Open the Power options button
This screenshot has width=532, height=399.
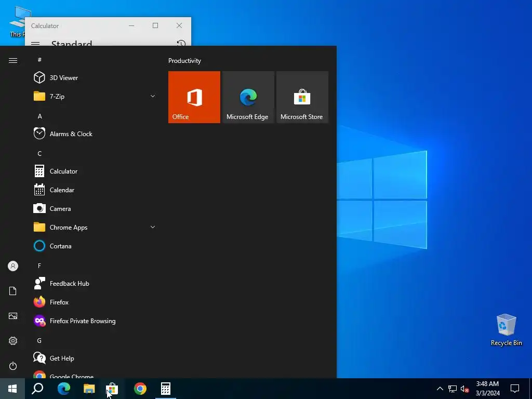[13, 366]
